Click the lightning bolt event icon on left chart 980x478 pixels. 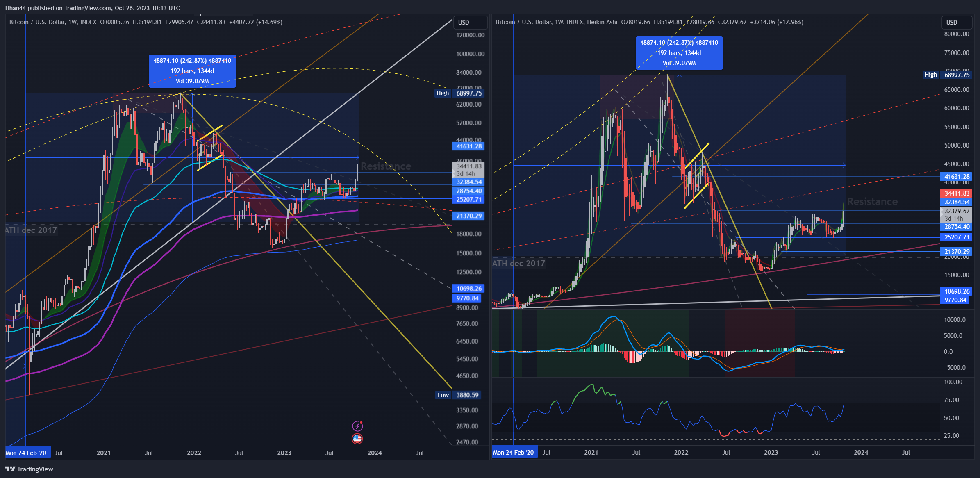click(357, 426)
